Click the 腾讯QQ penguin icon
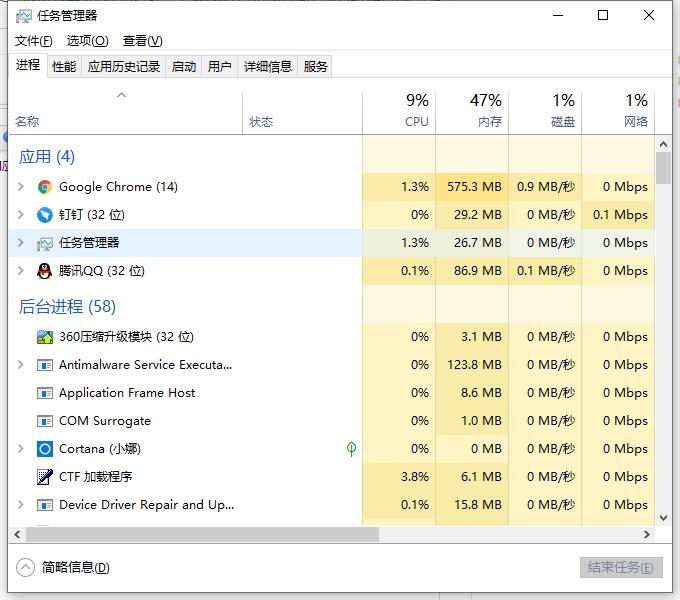Screen dimensions: 680x600 [44, 271]
